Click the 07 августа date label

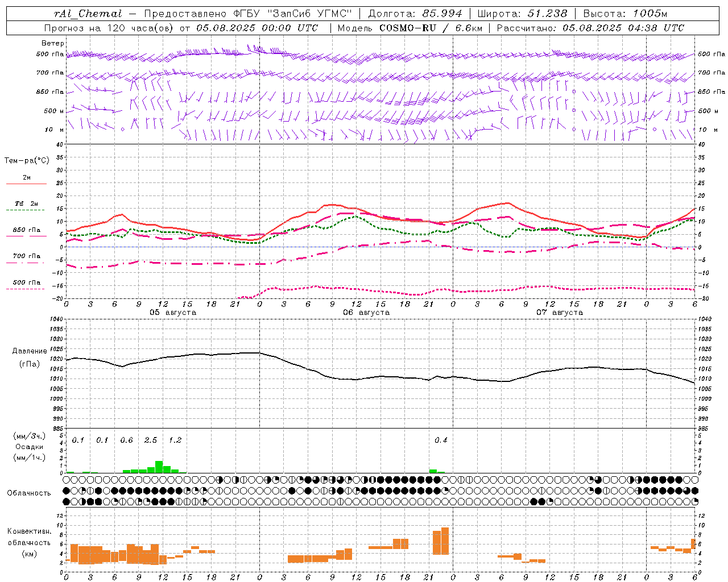point(560,313)
